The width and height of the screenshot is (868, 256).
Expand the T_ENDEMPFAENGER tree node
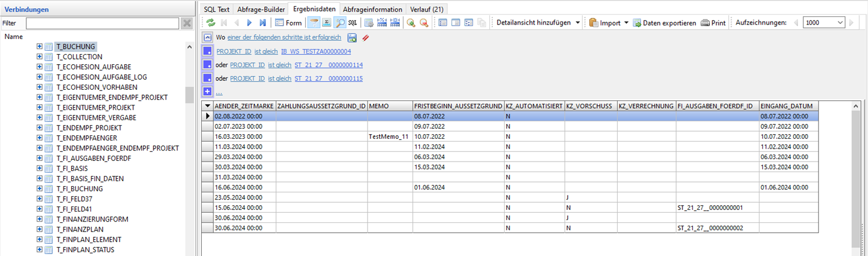tap(40, 138)
